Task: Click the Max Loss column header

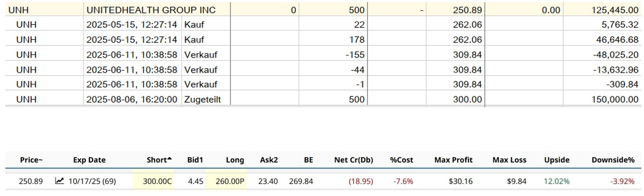Action: point(509,160)
